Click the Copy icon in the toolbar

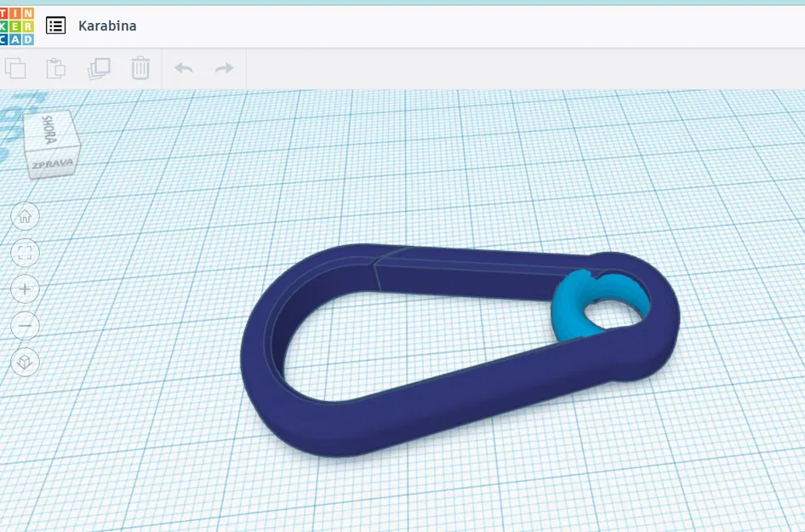click(17, 68)
